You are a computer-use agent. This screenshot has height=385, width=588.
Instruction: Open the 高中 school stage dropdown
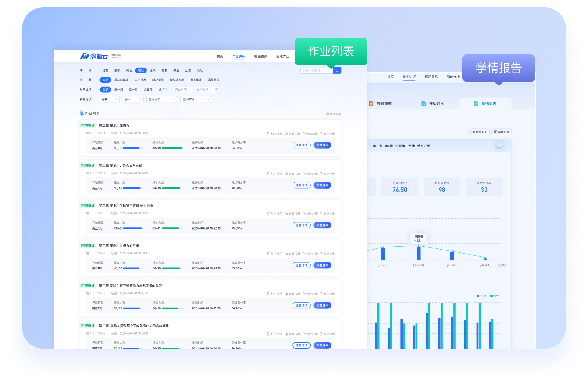point(109,99)
